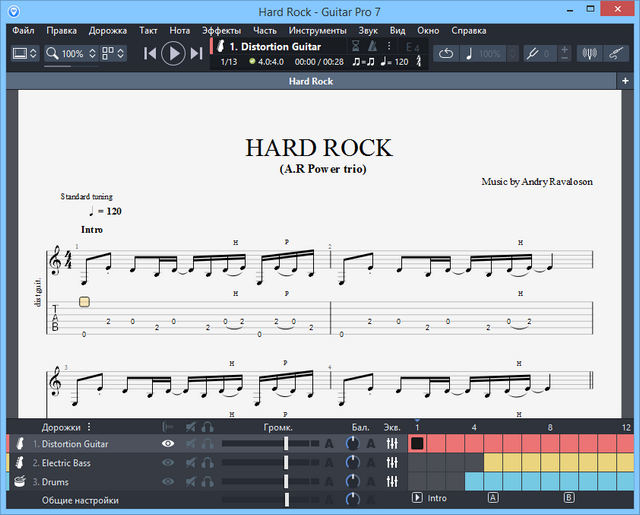Jump to the first bar with rewind button
Viewport: 640px width, 515px height.
coord(150,53)
